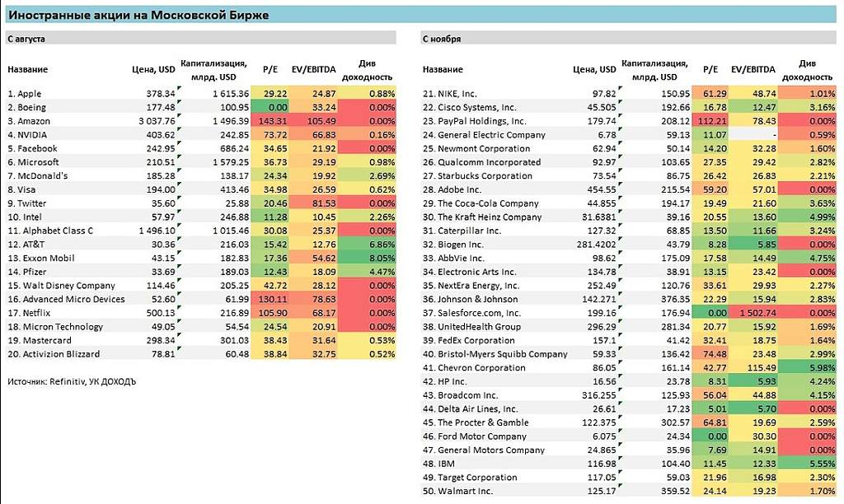Select '11. Alphabet Class C' row name
The width and height of the screenshot is (844, 504).
point(50,231)
